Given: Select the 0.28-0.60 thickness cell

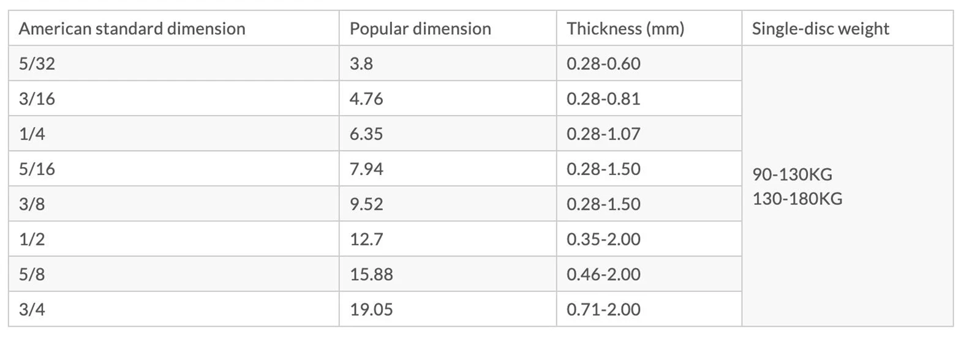Looking at the screenshot, I should click(649, 63).
